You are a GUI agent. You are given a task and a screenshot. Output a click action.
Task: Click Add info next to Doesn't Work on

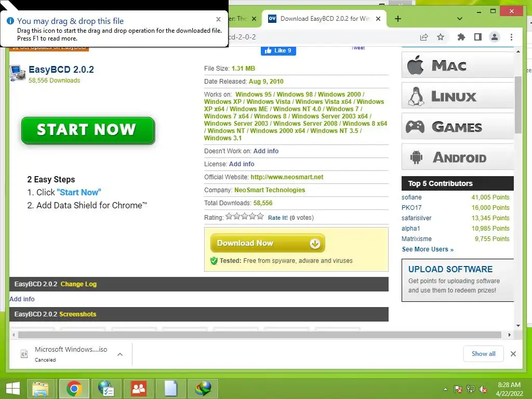coord(265,151)
